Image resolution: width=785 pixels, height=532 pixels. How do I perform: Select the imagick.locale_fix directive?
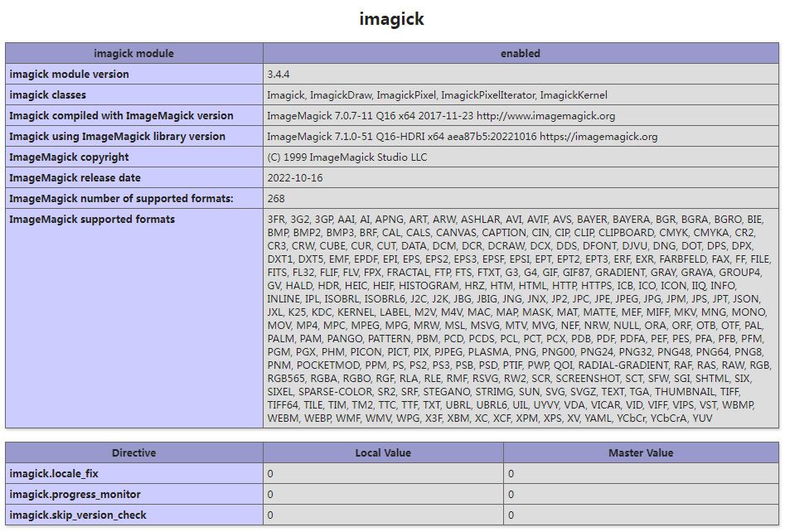[x=54, y=473]
